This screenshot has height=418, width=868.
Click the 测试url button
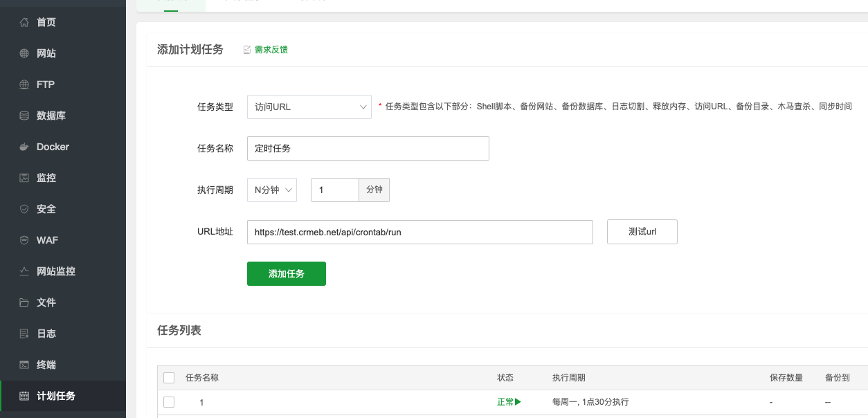642,232
